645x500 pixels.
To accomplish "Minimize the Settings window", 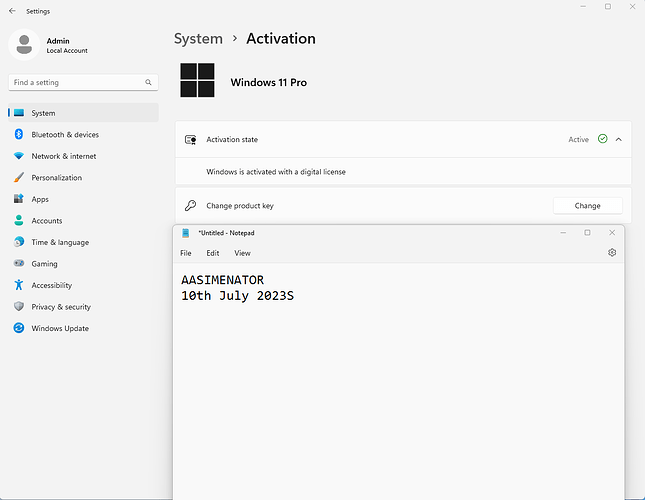I will coord(583,7).
